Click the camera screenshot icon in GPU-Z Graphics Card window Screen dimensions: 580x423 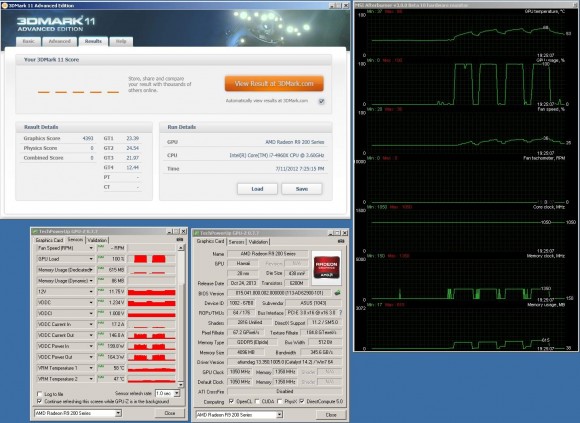point(341,241)
